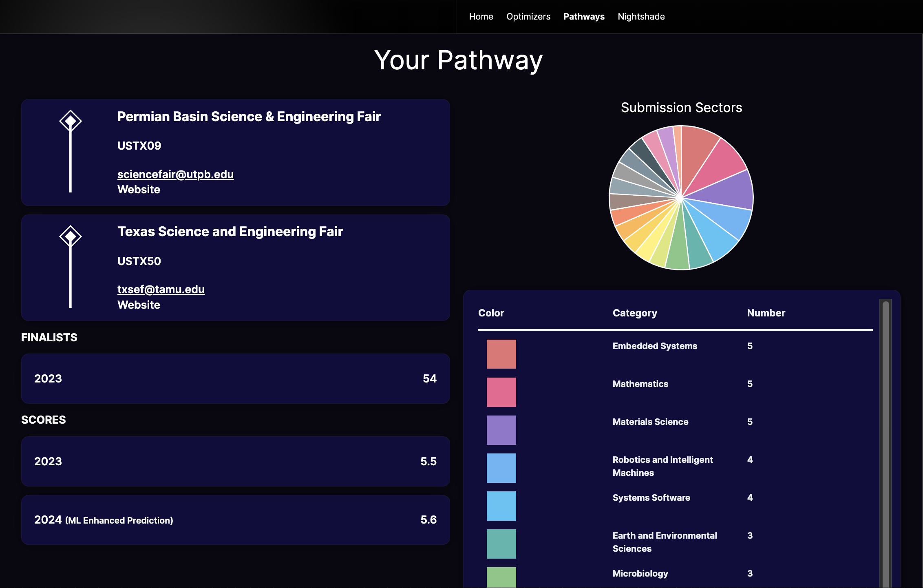Select the Mathematics pink color swatch
The image size is (923, 588).
click(501, 392)
